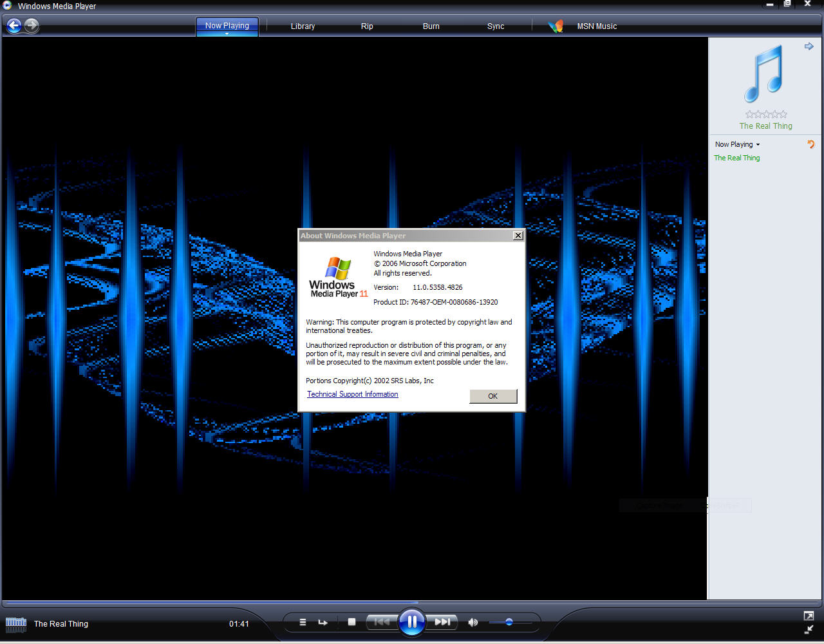Viewport: 824px width, 644px height.
Task: Click the '© 2006 Microsoft Corporation' line
Action: click(x=420, y=263)
